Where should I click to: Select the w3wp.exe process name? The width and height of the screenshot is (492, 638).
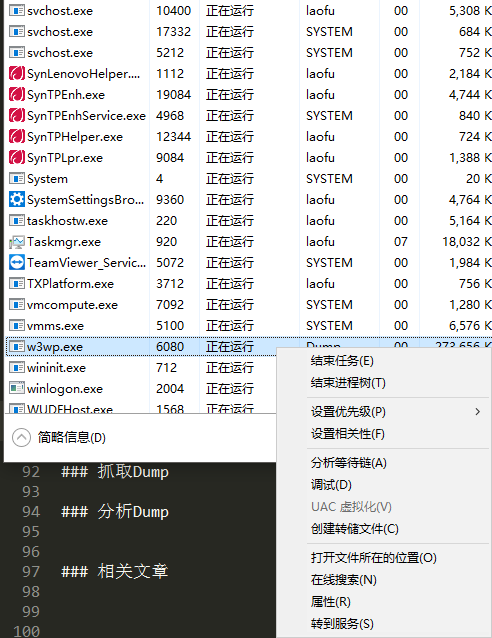tap(55, 347)
